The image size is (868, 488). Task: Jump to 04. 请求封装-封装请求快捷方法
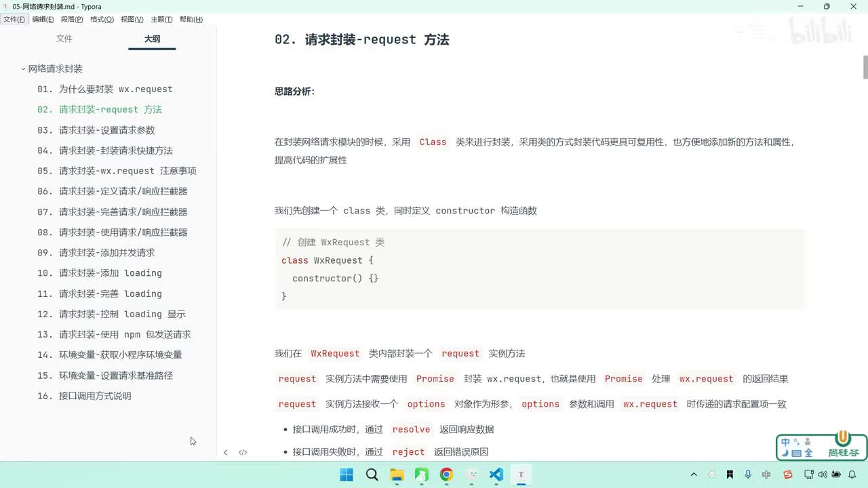point(105,150)
